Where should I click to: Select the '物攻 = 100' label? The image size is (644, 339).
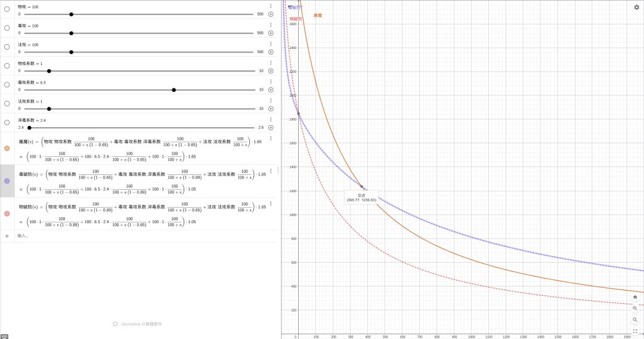[x=28, y=7]
